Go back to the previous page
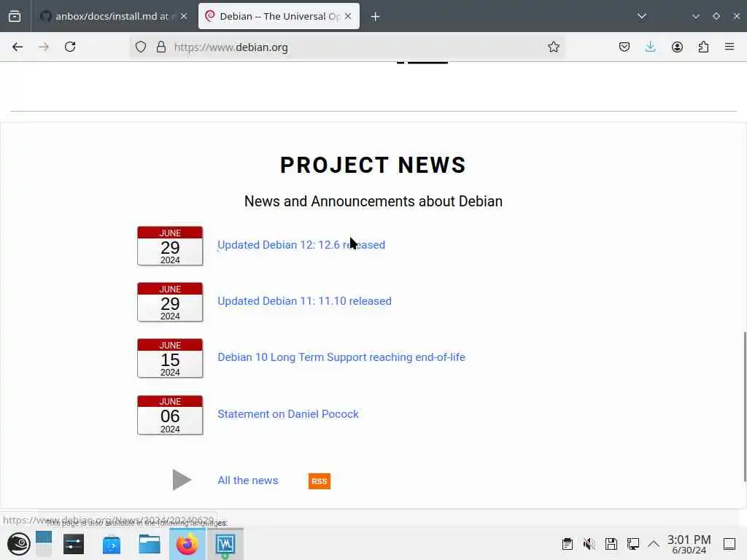This screenshot has height=560, width=747. coord(18,47)
